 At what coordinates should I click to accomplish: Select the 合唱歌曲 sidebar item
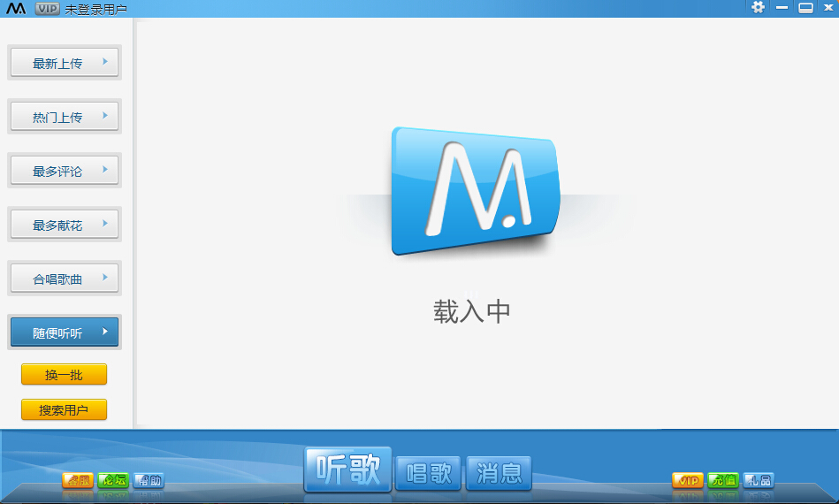click(64, 279)
